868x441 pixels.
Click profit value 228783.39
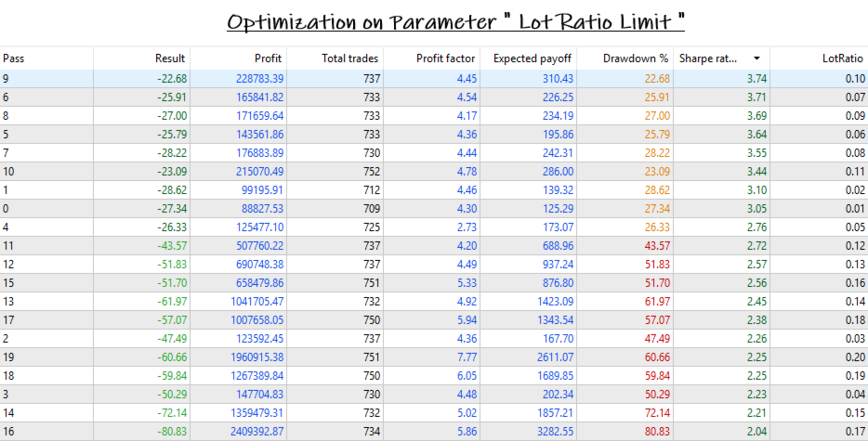pyautogui.click(x=259, y=79)
